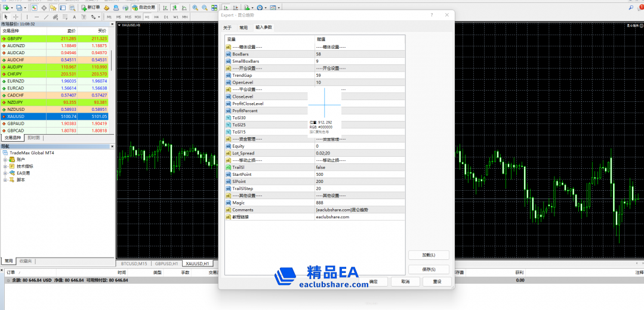The image size is (644, 310).
Task: Switch chart to M15 timeframe
Action: 128,17
